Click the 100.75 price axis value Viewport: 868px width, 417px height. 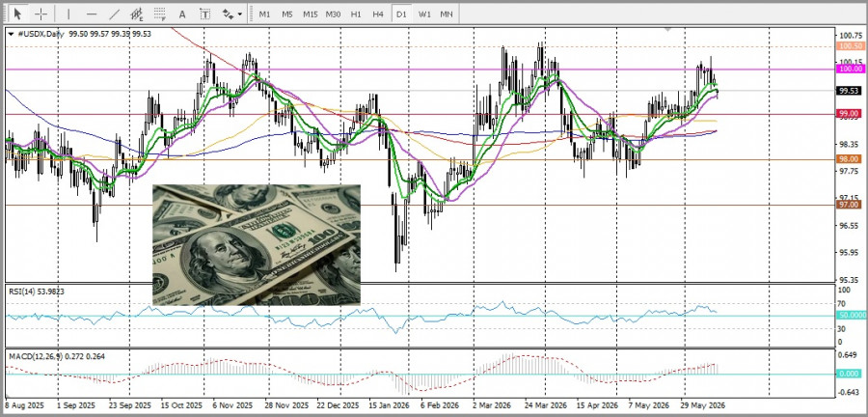(x=851, y=35)
